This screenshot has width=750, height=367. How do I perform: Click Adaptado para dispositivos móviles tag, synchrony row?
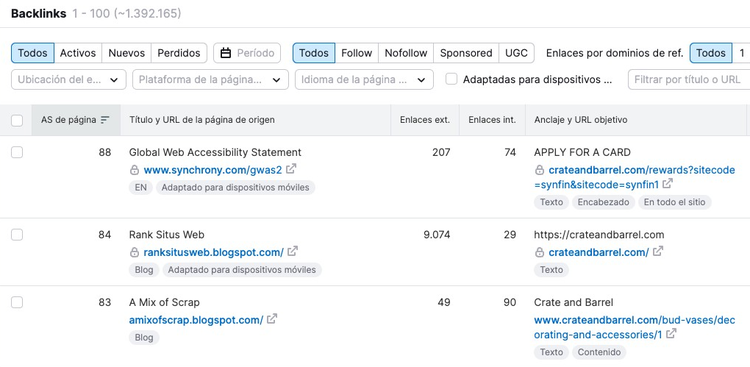pyautogui.click(x=235, y=188)
